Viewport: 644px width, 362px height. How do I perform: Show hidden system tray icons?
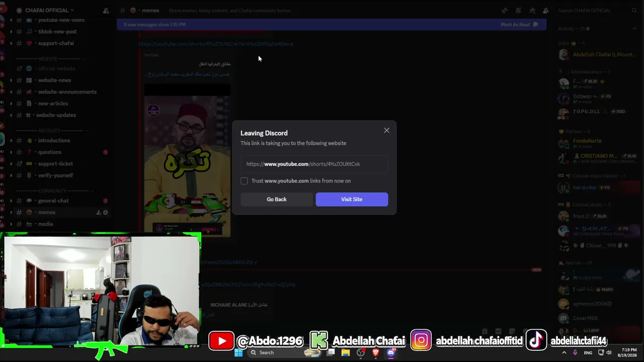[564, 353]
